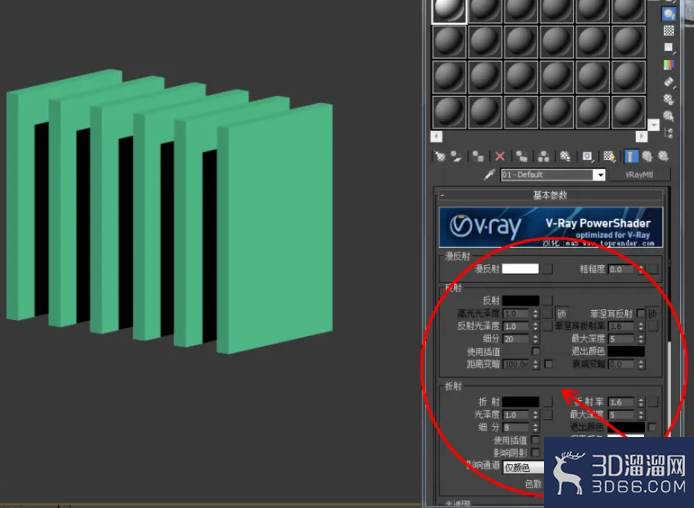The width and height of the screenshot is (694, 508).
Task: Click Assign Material to Selection icon
Action: (x=478, y=156)
